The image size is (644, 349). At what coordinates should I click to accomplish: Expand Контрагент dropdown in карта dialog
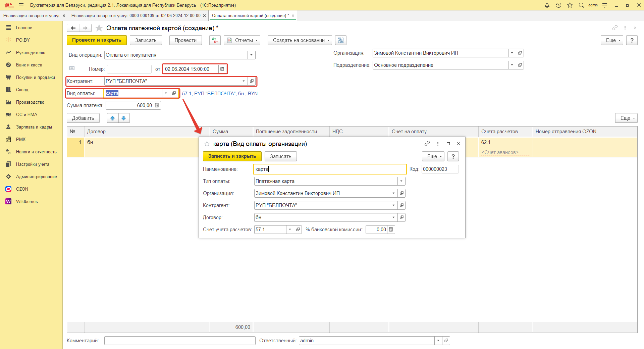[x=393, y=205]
